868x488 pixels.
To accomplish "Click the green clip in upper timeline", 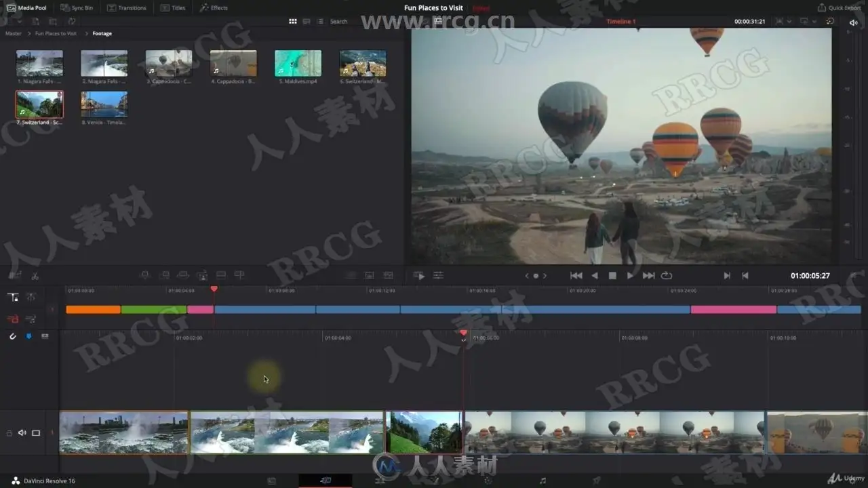I will pos(153,310).
